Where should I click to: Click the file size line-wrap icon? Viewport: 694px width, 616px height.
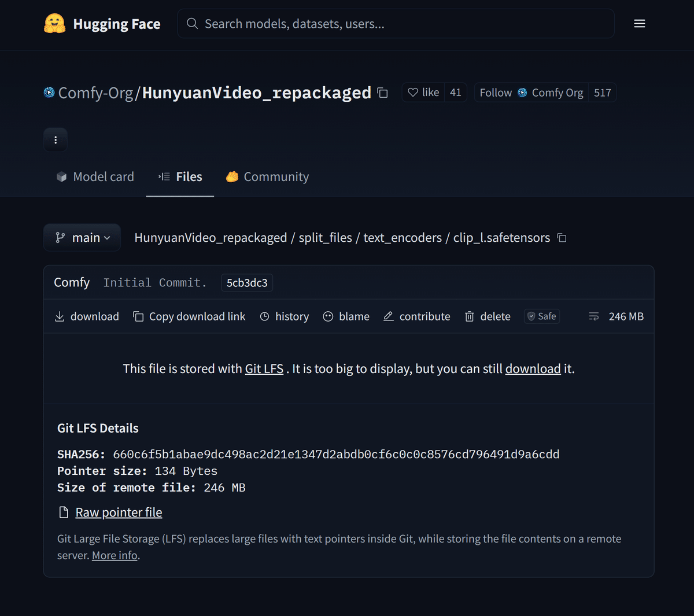pyautogui.click(x=593, y=316)
